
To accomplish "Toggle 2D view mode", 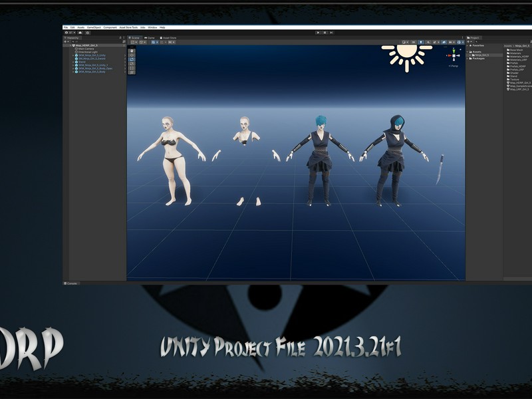I will [413, 43].
